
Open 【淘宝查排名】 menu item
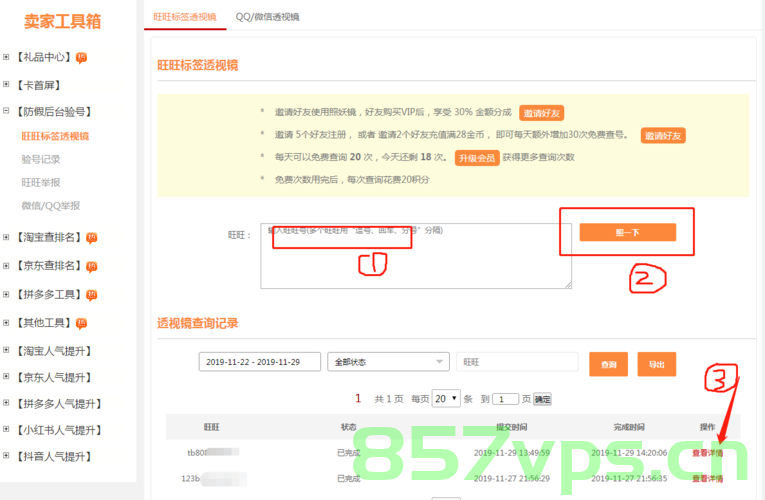[x=49, y=237]
